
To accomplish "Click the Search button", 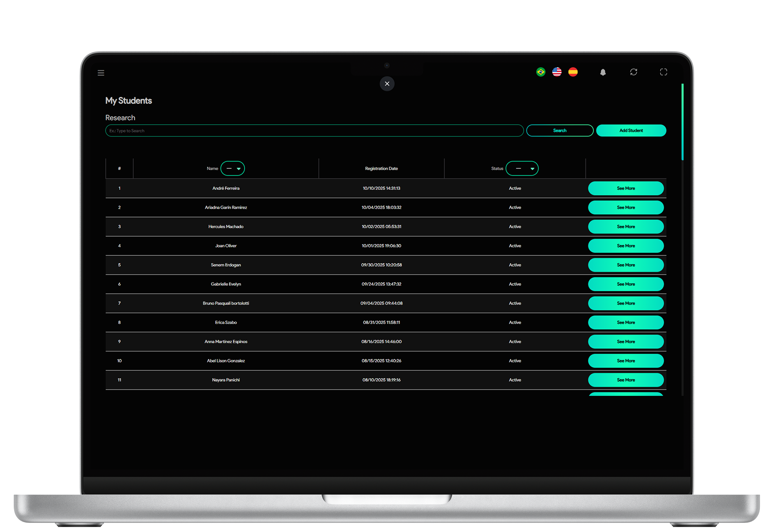I will click(560, 131).
